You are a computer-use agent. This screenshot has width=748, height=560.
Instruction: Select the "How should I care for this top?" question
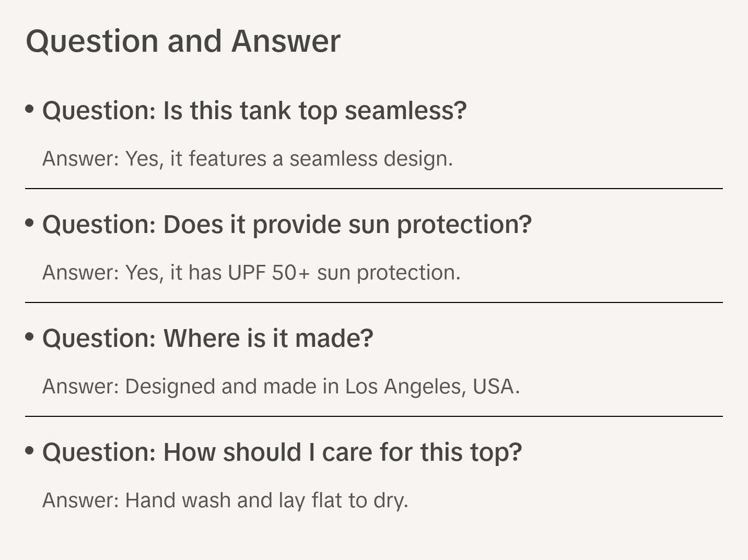(x=282, y=452)
